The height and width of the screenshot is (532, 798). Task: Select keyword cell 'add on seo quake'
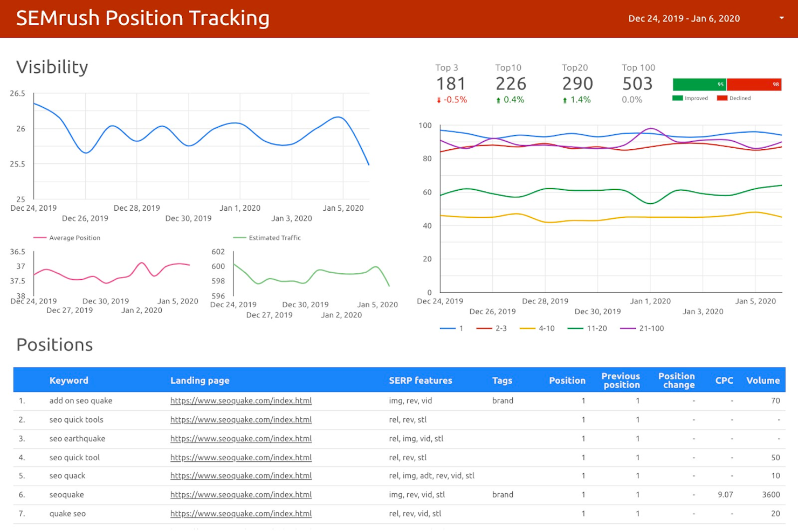point(81,401)
